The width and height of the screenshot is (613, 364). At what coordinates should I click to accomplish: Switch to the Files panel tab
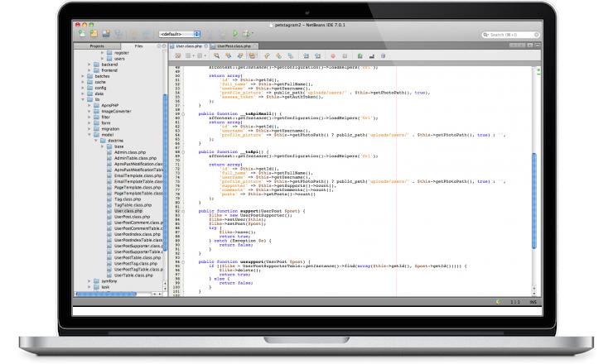coord(139,46)
